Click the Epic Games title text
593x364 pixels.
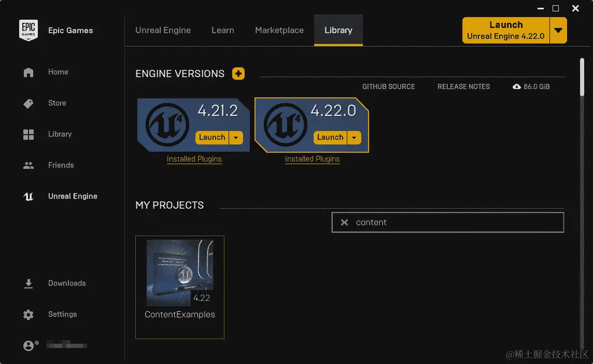70,31
